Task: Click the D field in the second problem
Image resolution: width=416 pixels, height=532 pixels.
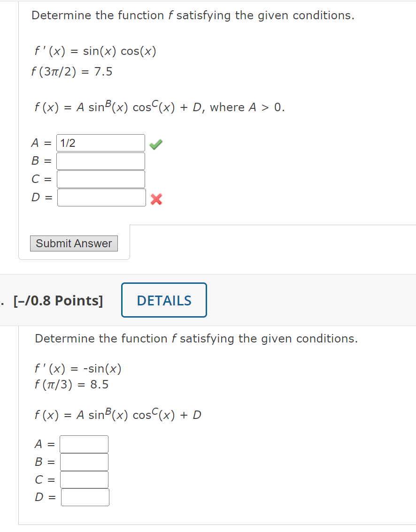Action: (85, 497)
